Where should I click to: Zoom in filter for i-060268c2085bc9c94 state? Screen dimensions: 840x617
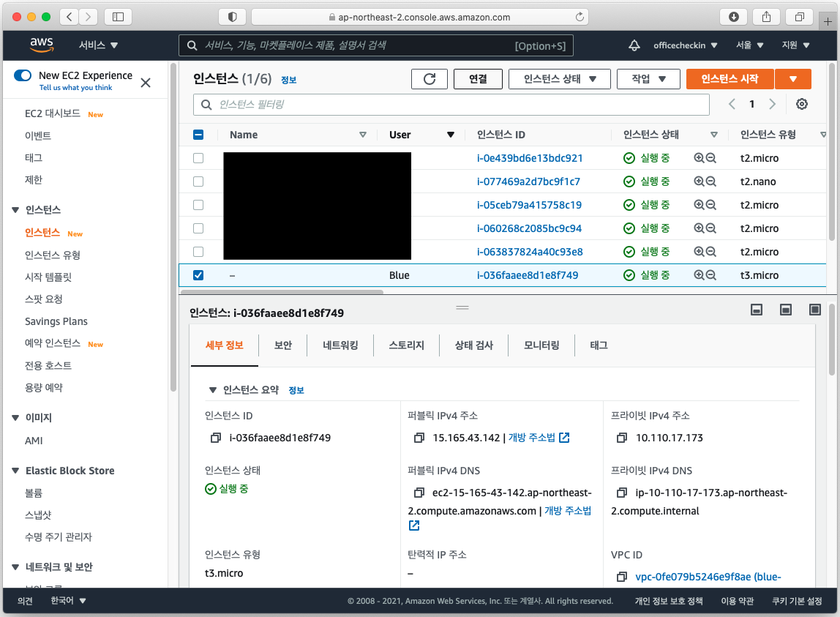coord(699,228)
